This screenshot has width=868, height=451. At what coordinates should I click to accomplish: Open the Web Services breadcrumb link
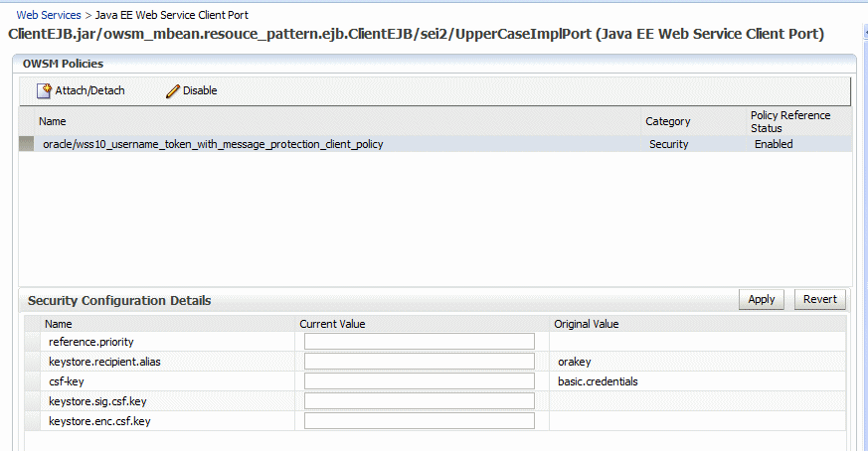pos(49,15)
